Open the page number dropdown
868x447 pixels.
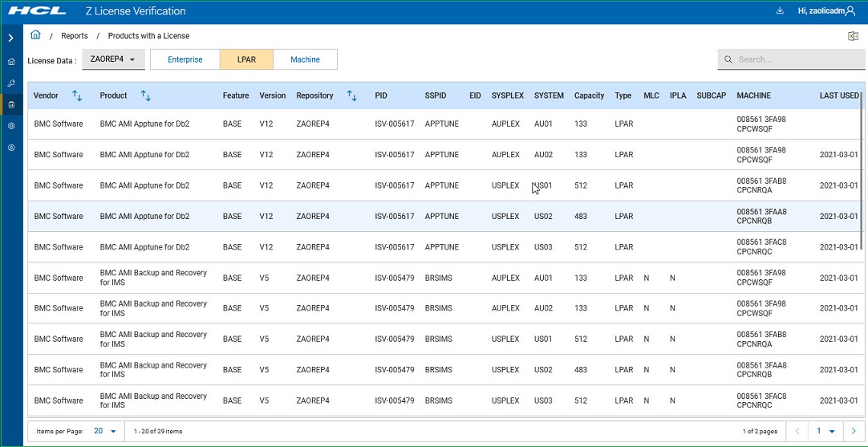825,431
